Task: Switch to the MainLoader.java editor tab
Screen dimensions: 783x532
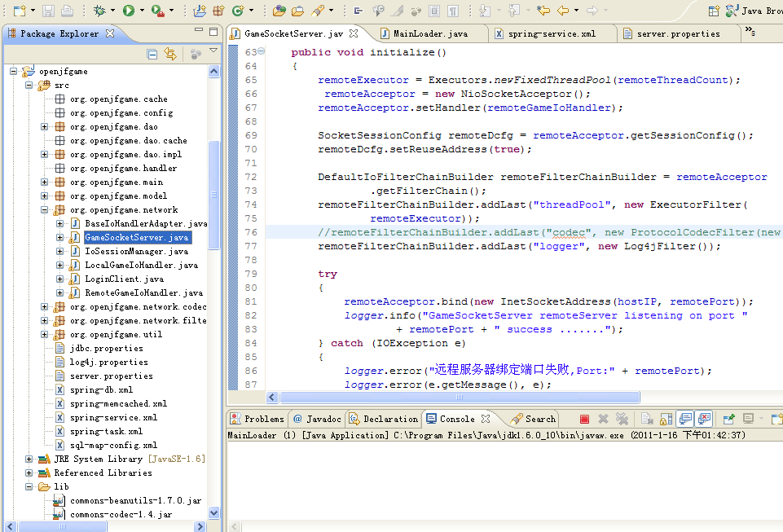Action: tap(429, 34)
